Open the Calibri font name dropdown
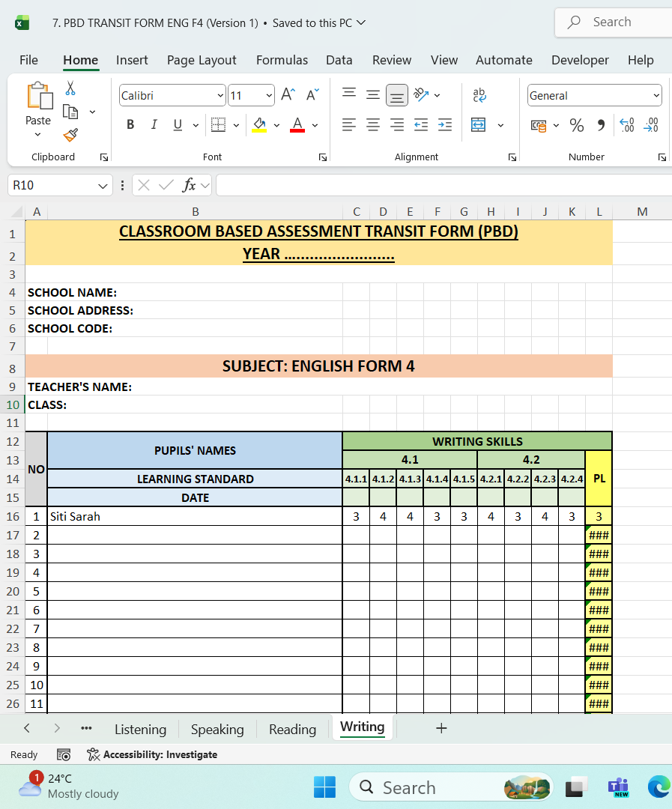672x809 pixels. pos(220,96)
